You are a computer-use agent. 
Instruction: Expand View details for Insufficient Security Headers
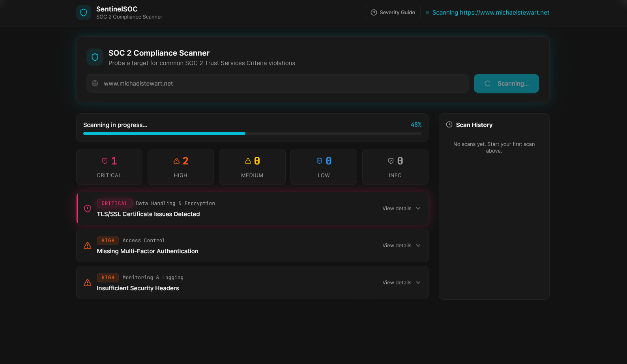coord(401,283)
